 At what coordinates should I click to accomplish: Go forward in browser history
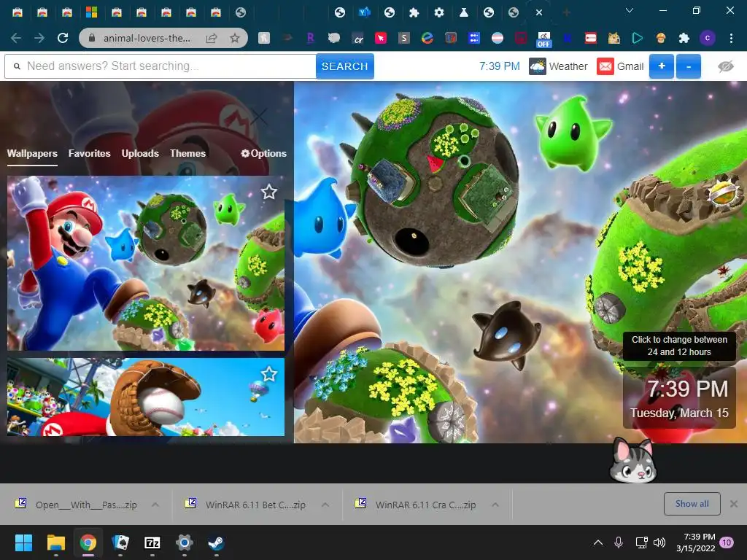point(39,38)
